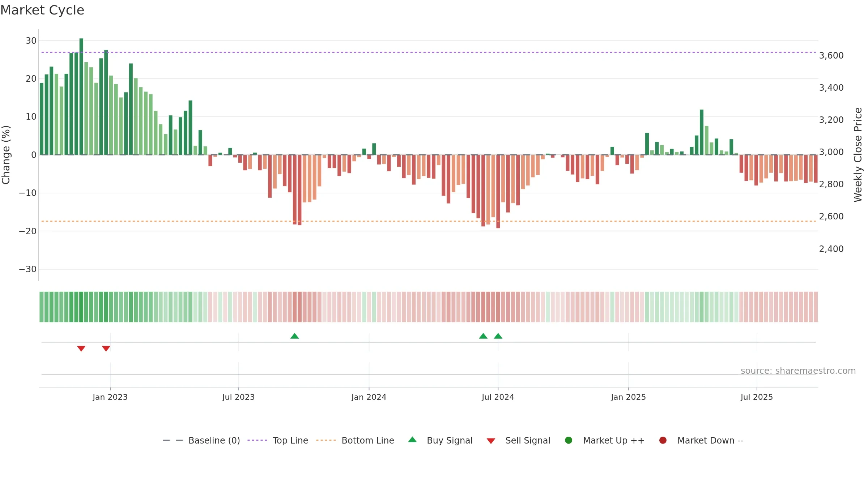Click the Jan 2025 axis label
Image resolution: width=868 pixels, height=488 pixels.
click(628, 397)
